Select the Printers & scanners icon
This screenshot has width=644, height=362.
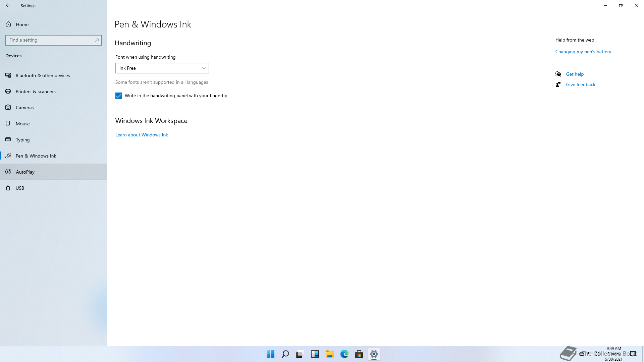pyautogui.click(x=8, y=91)
